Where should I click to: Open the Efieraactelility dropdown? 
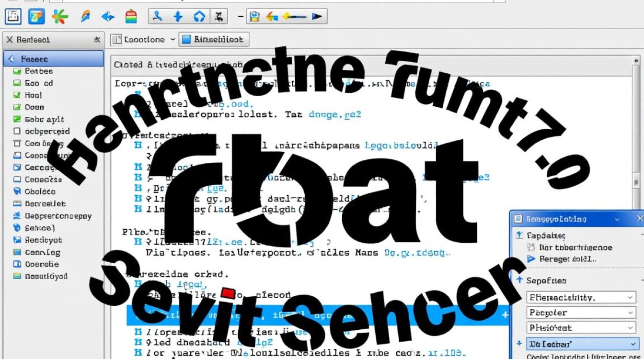click(x=581, y=297)
